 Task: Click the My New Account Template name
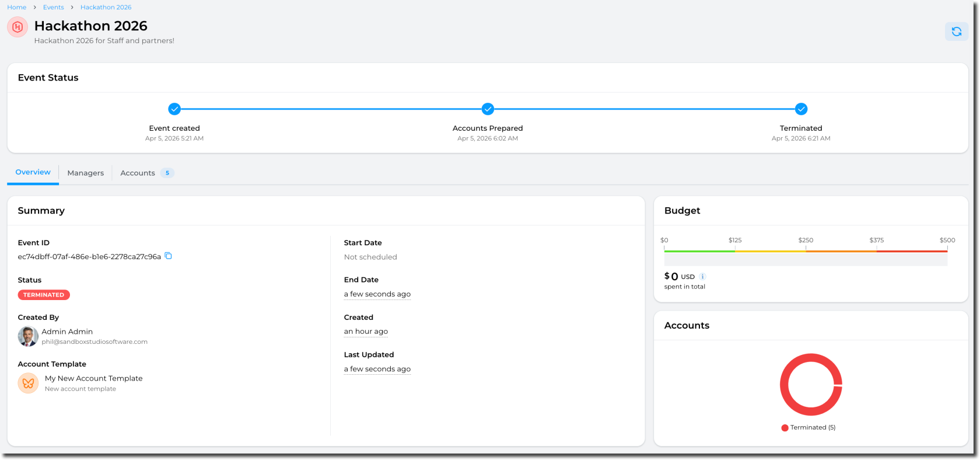click(x=93, y=378)
